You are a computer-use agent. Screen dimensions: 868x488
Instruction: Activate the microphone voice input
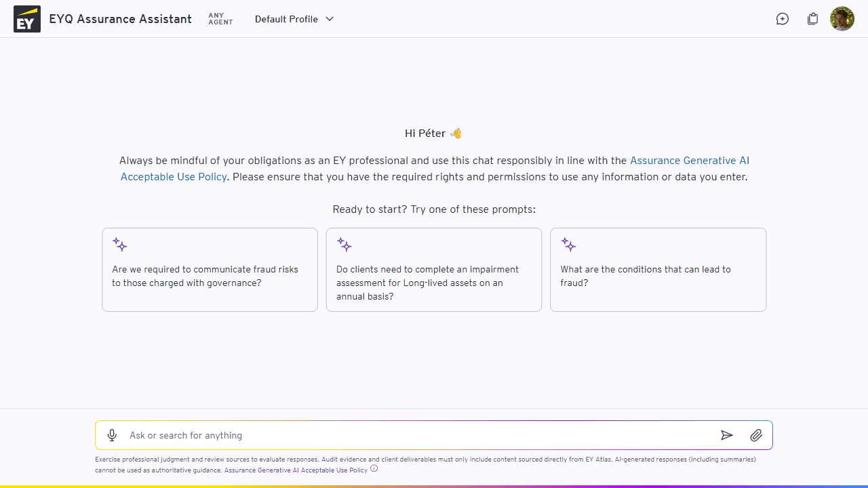click(113, 435)
